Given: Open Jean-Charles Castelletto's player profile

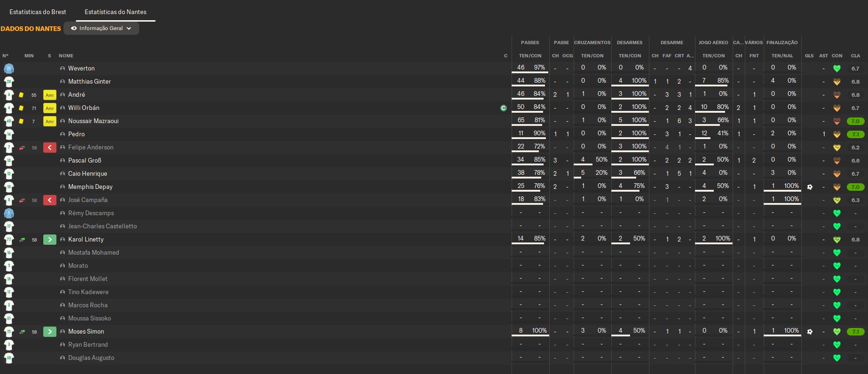Looking at the screenshot, I should pyautogui.click(x=103, y=226).
